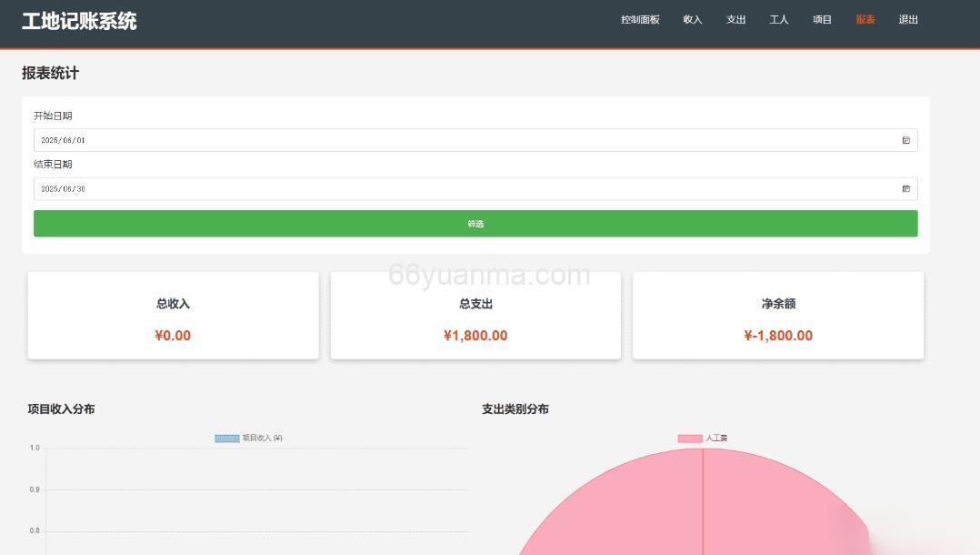Open the calendar picker for 结束日期
This screenshot has height=555, width=980.
pos(905,188)
